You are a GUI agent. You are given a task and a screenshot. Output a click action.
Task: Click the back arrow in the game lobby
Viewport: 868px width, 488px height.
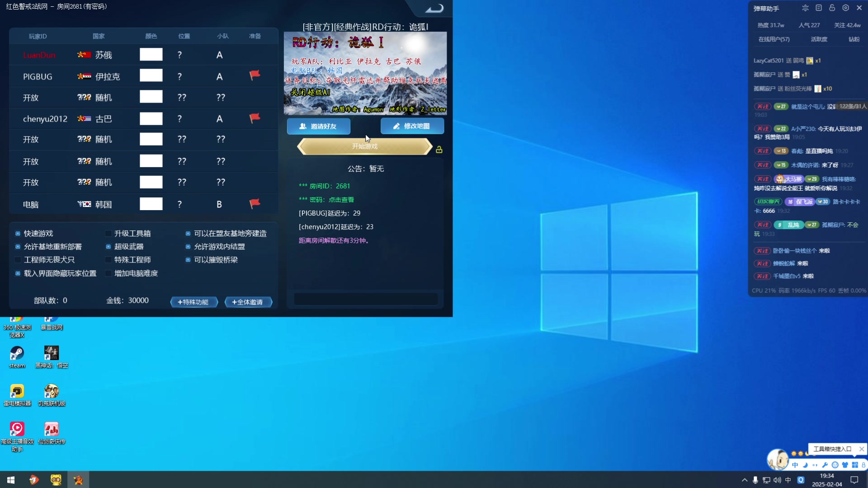tap(434, 8)
